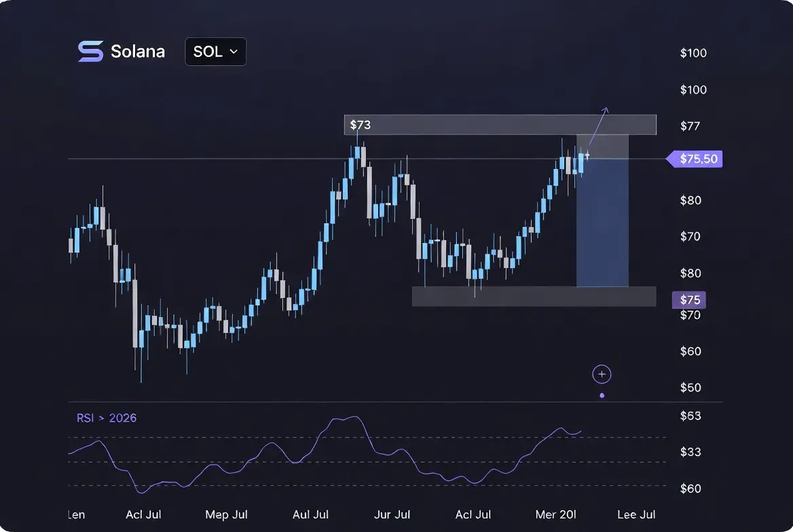Click the Mer 20l axis label
The width and height of the screenshot is (793, 532).
pos(556,514)
